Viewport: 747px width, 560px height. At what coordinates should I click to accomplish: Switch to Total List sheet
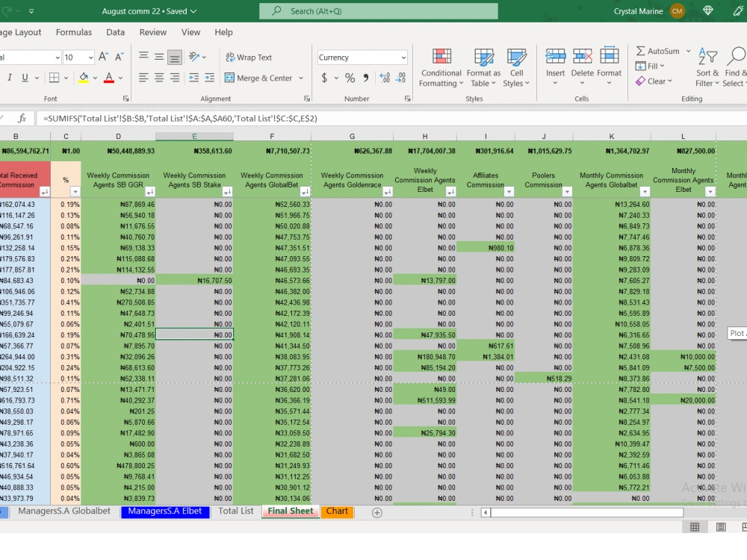click(x=236, y=511)
